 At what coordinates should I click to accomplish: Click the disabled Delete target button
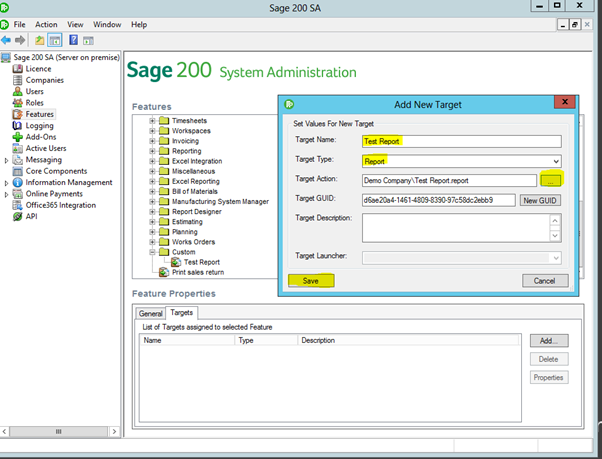click(549, 359)
